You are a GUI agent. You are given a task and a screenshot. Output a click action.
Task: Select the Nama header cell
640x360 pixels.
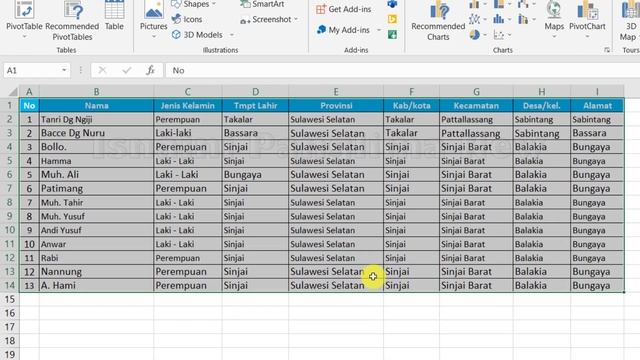pos(96,105)
